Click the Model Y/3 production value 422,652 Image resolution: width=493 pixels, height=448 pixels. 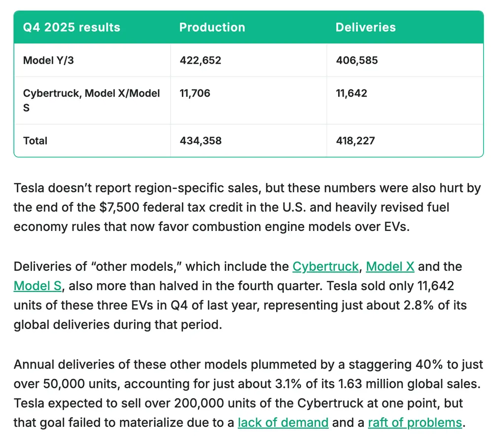tap(200, 61)
